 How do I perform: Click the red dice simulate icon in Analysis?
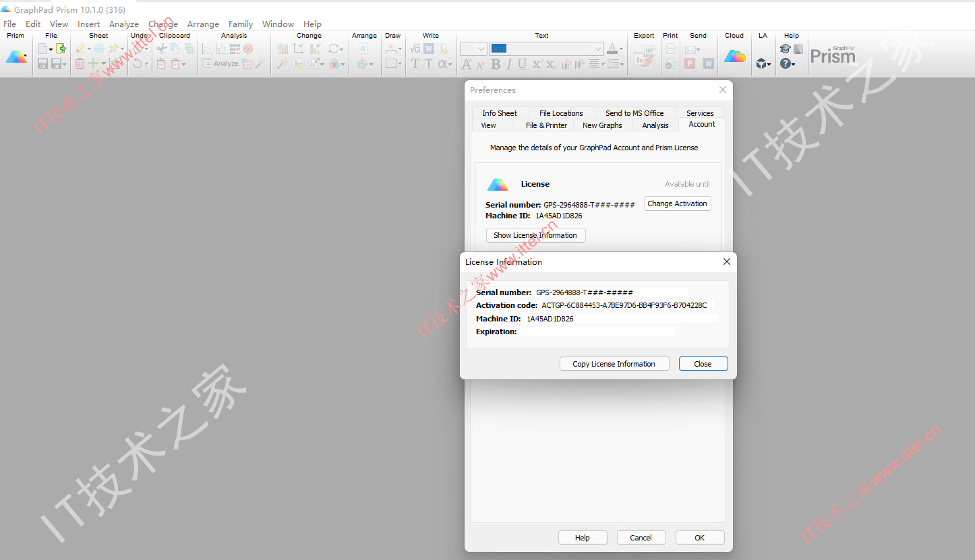(248, 49)
